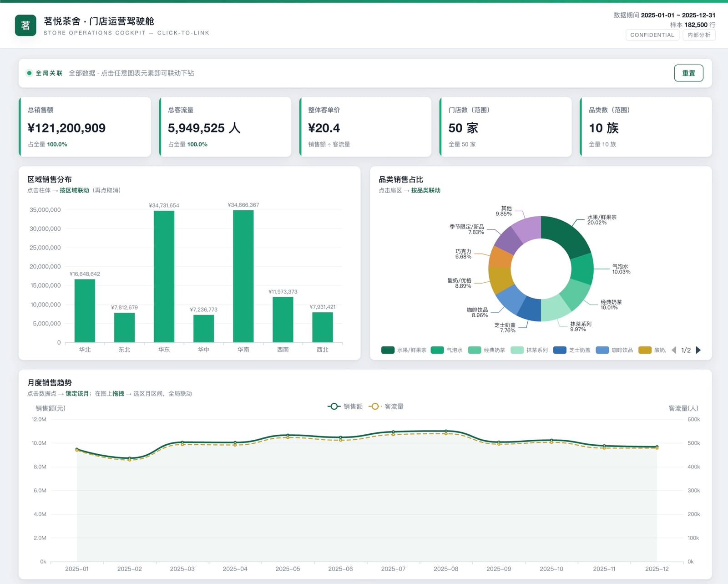Click the 整体客单价 value ¥20.4
Screen dimensions: 728x584
(324, 128)
